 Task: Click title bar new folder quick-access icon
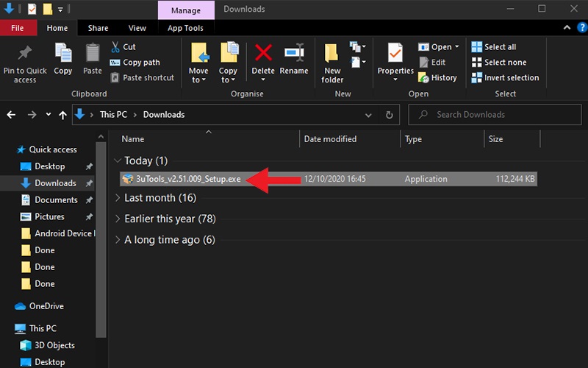click(48, 9)
